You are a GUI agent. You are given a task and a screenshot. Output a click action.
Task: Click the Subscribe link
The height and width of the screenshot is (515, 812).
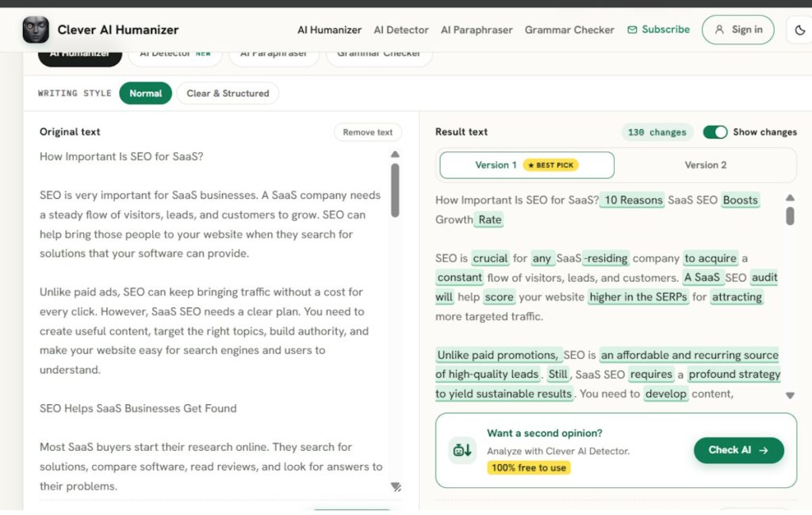659,29
